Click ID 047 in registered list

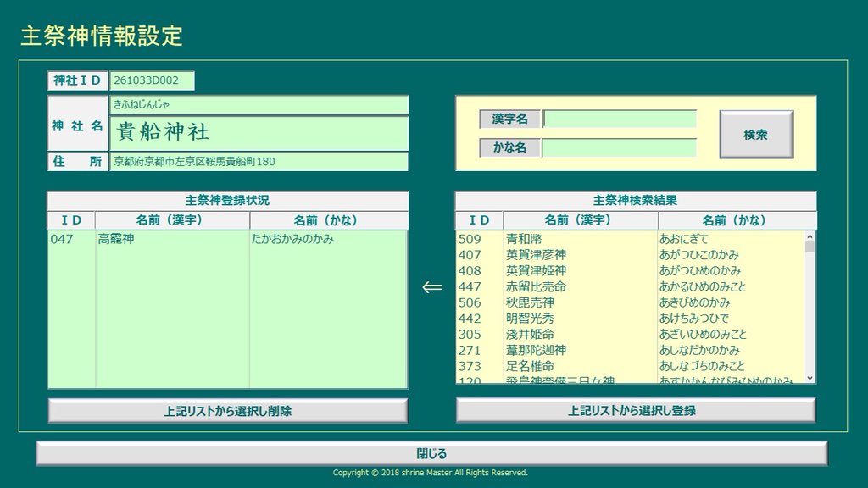[x=61, y=239]
